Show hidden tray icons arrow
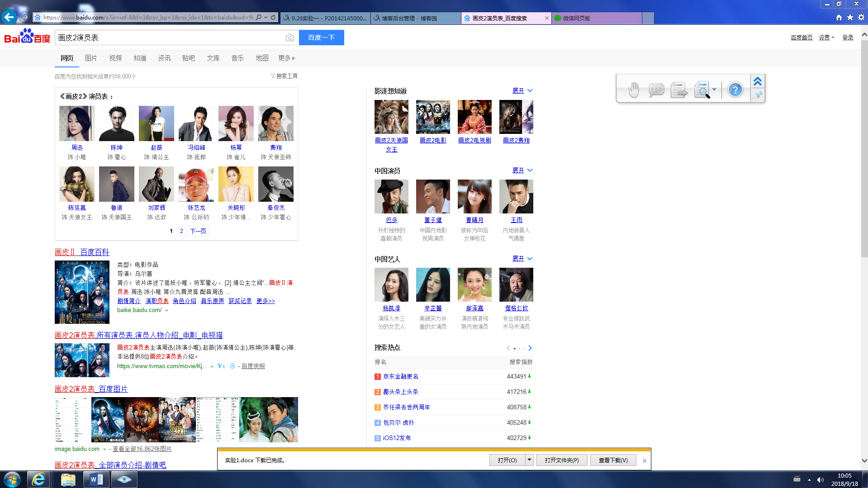The height and width of the screenshot is (488, 868). coord(809,479)
